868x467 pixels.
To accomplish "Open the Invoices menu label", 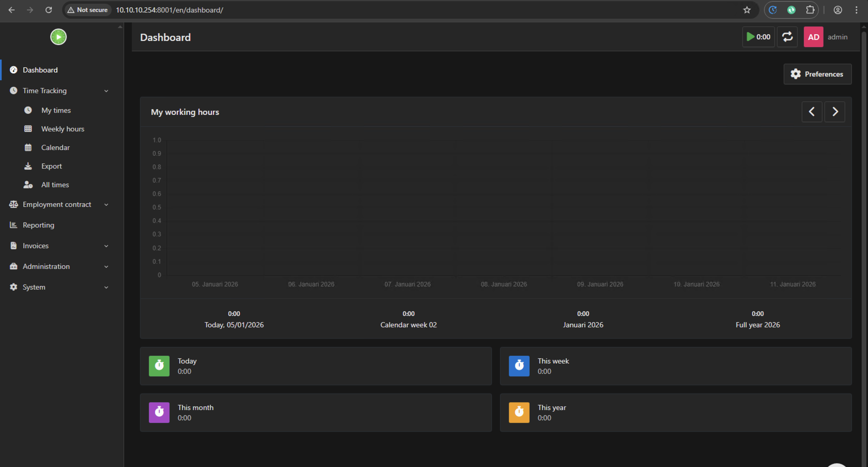I will coord(36,246).
